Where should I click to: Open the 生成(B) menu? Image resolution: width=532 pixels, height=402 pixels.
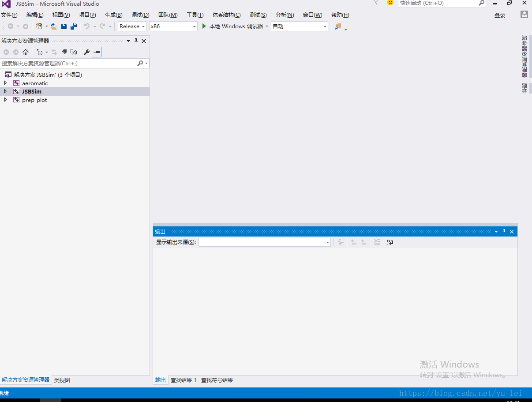pyautogui.click(x=113, y=15)
